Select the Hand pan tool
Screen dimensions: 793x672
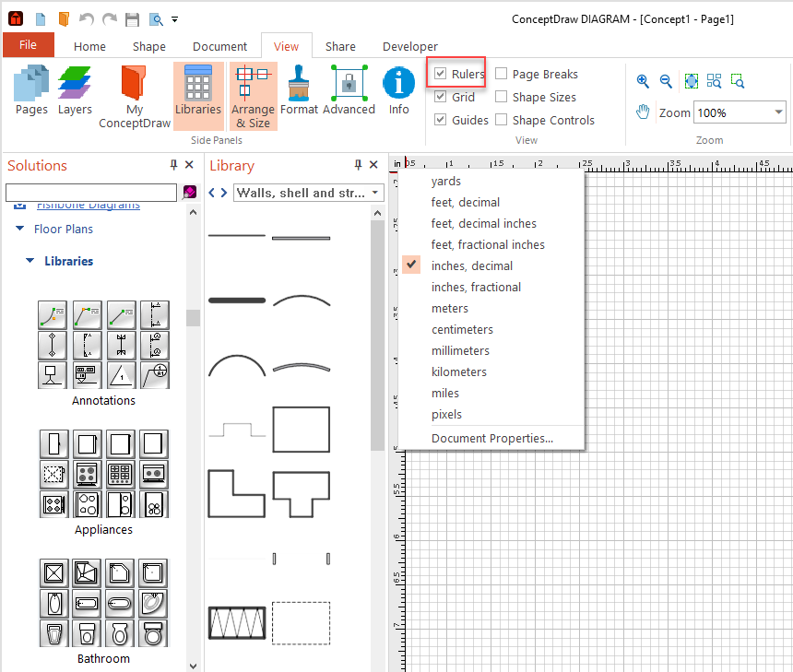[x=643, y=112]
